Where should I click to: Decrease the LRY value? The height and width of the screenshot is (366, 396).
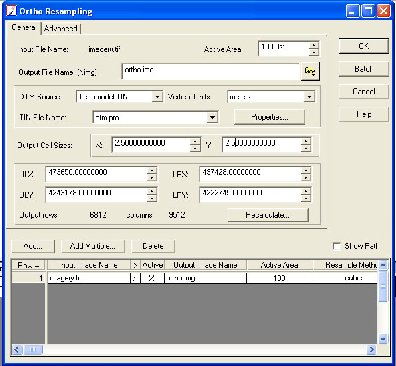(x=306, y=199)
